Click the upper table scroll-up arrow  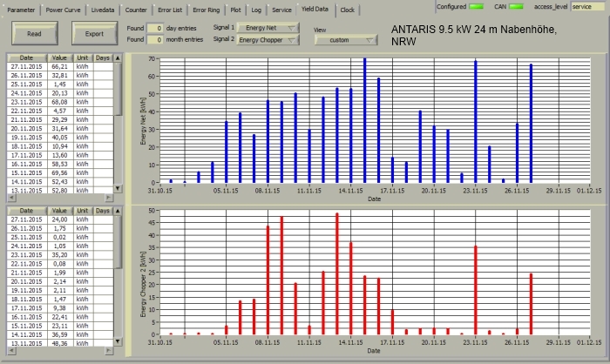(118, 58)
